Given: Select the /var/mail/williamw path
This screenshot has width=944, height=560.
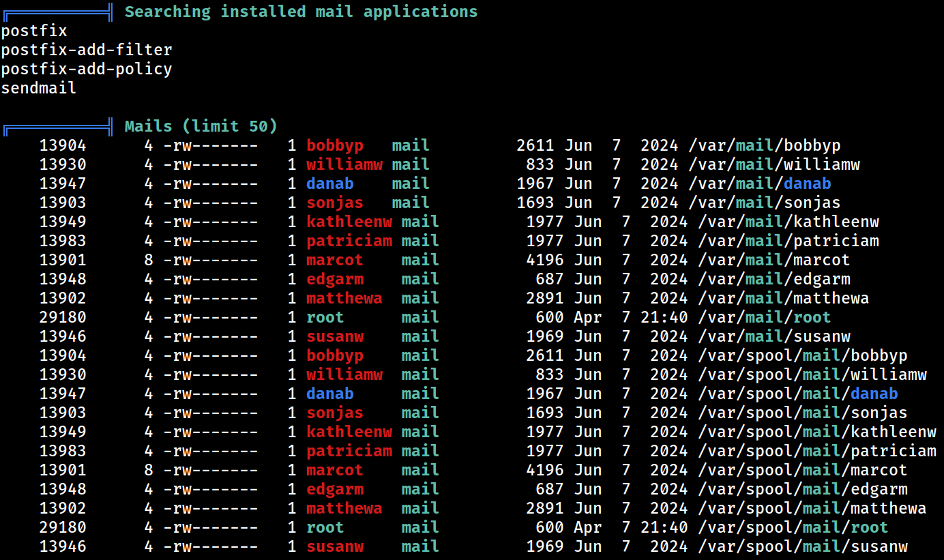Looking at the screenshot, I should [x=774, y=164].
